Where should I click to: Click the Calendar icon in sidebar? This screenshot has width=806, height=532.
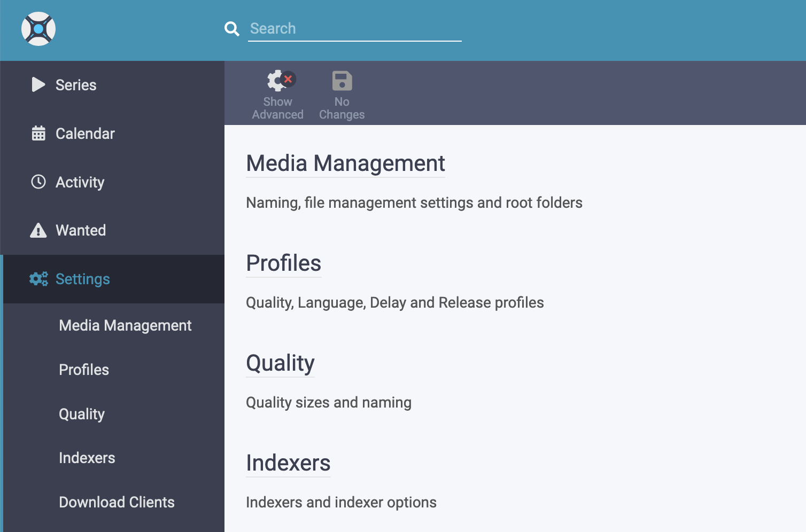pos(38,134)
